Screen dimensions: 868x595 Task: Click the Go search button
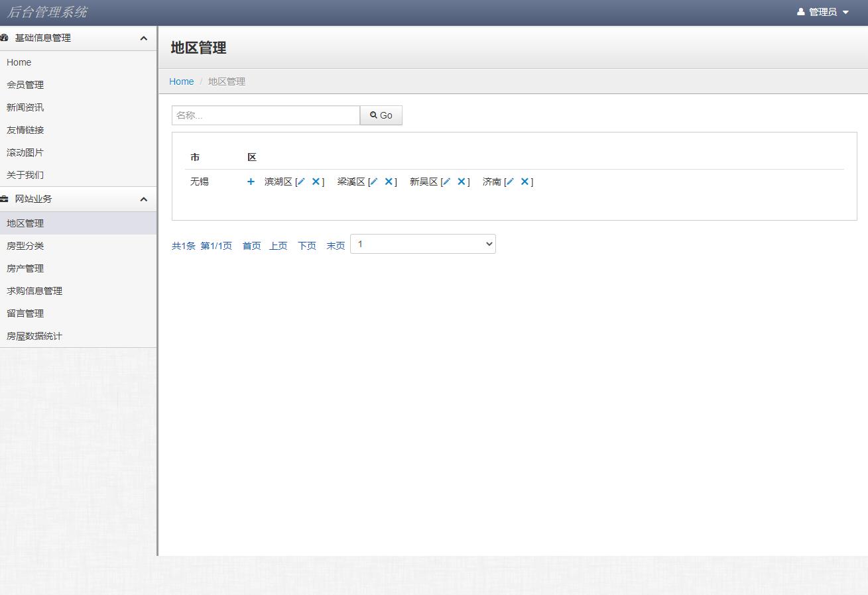[x=381, y=115]
